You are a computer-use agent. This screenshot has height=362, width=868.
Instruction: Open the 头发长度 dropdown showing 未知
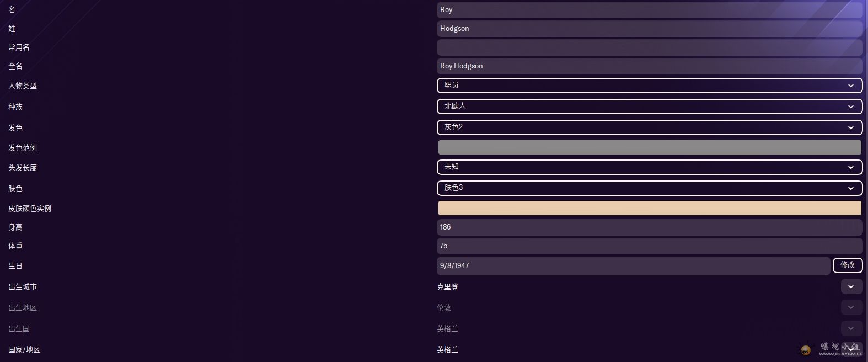click(650, 167)
